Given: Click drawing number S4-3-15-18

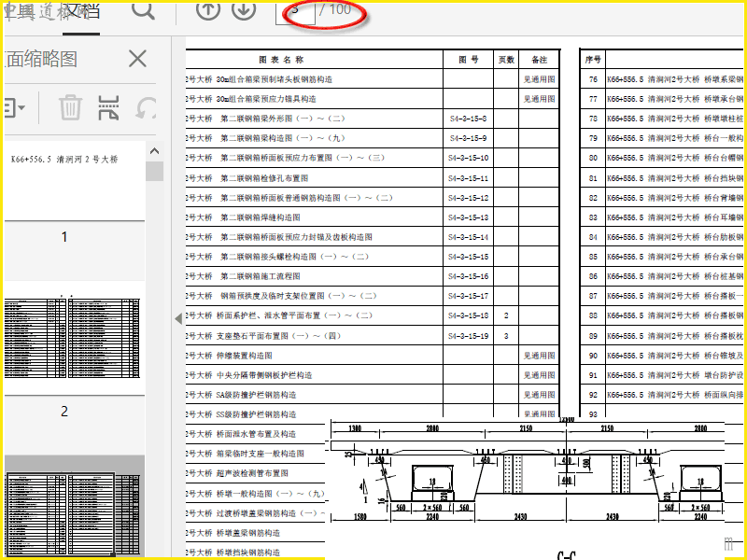Looking at the screenshot, I should [469, 315].
